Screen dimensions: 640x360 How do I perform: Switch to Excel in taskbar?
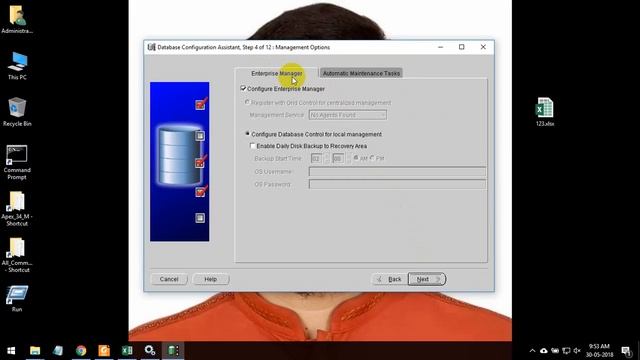click(x=127, y=351)
